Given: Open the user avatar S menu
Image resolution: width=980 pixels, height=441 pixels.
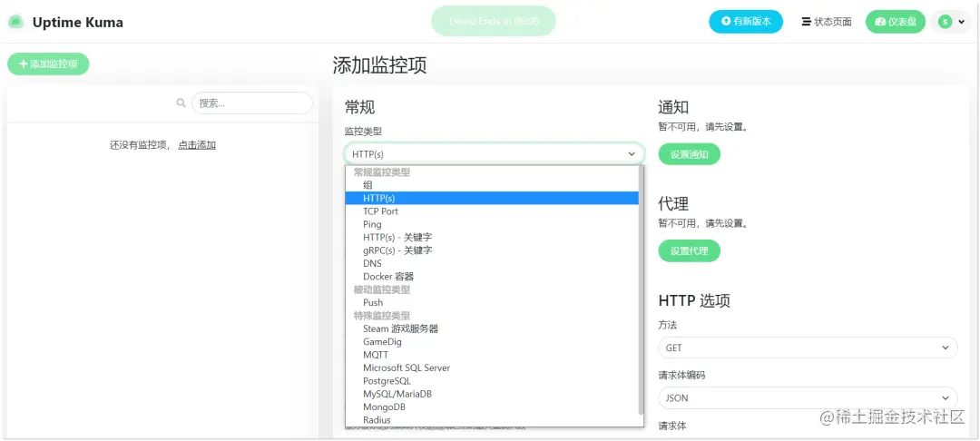Looking at the screenshot, I should coord(951,22).
